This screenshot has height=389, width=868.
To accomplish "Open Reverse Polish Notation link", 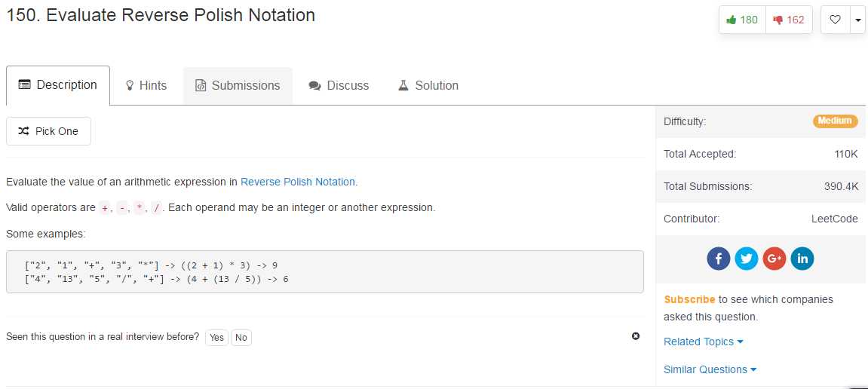I will (x=298, y=182).
